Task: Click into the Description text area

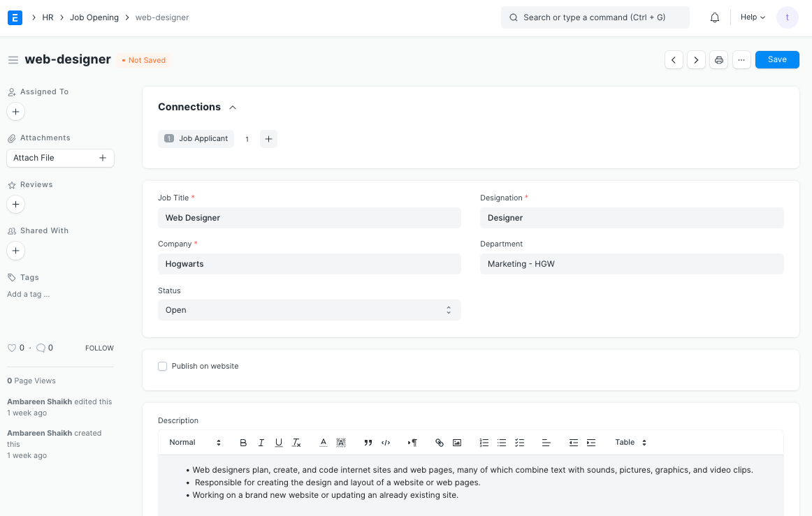Action: (x=471, y=485)
